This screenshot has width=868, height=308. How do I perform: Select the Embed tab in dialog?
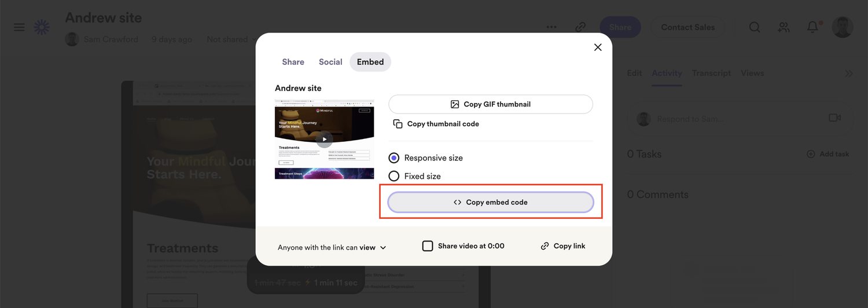click(370, 62)
